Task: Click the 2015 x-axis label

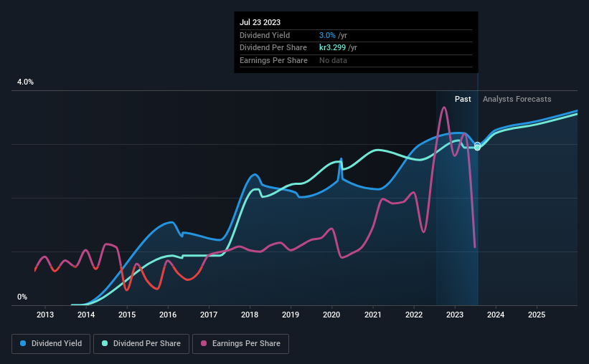Action: coord(127,315)
